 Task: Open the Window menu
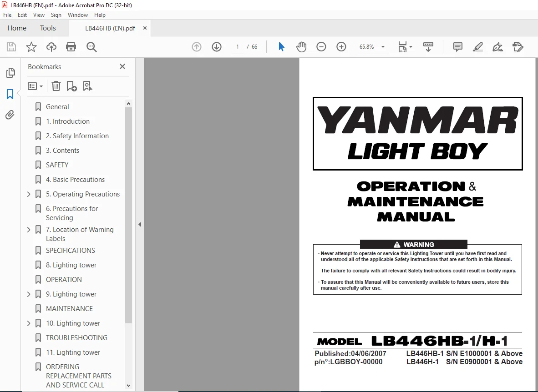(x=77, y=15)
